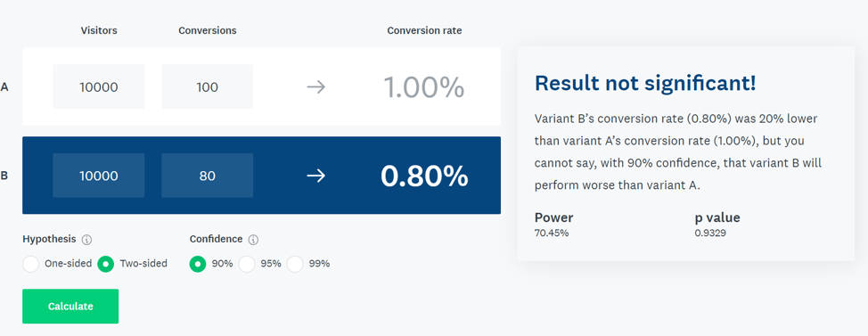
Task: Edit variant A conversions field
Action: [208, 86]
